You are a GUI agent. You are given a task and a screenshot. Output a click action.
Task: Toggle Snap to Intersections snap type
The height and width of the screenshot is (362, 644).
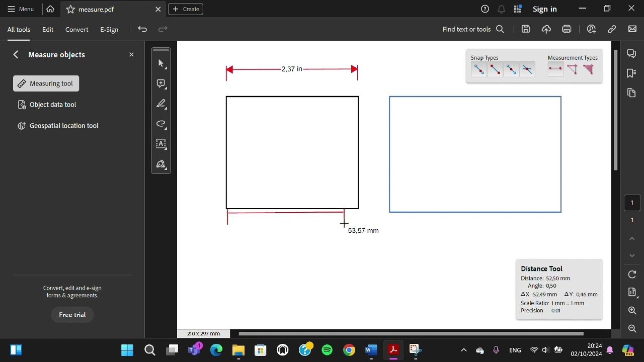click(527, 69)
